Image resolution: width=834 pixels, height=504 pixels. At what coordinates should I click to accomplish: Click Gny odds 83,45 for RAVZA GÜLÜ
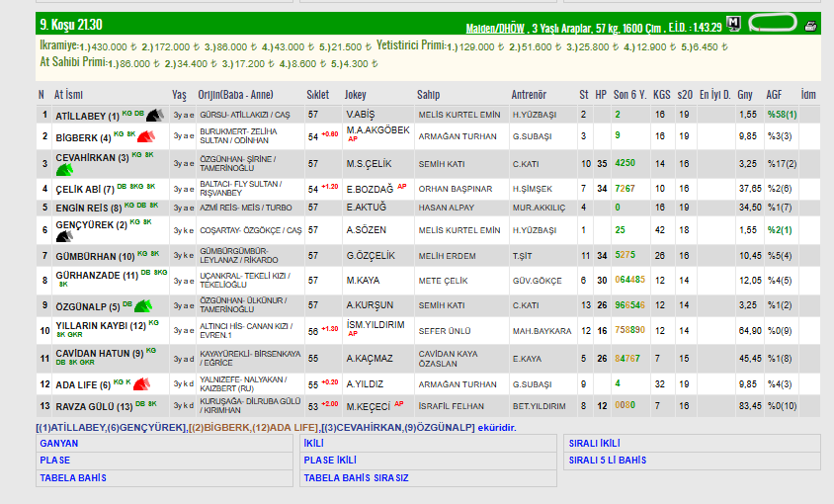click(x=749, y=406)
